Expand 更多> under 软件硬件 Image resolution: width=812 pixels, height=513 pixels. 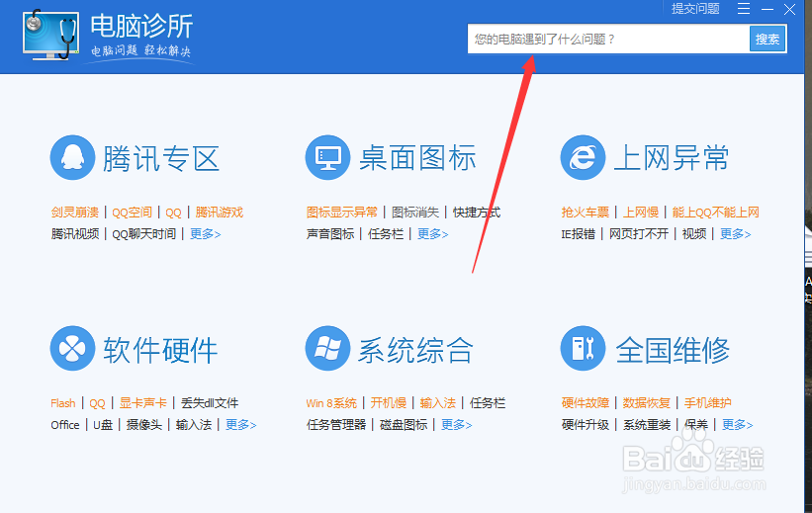click(x=240, y=425)
